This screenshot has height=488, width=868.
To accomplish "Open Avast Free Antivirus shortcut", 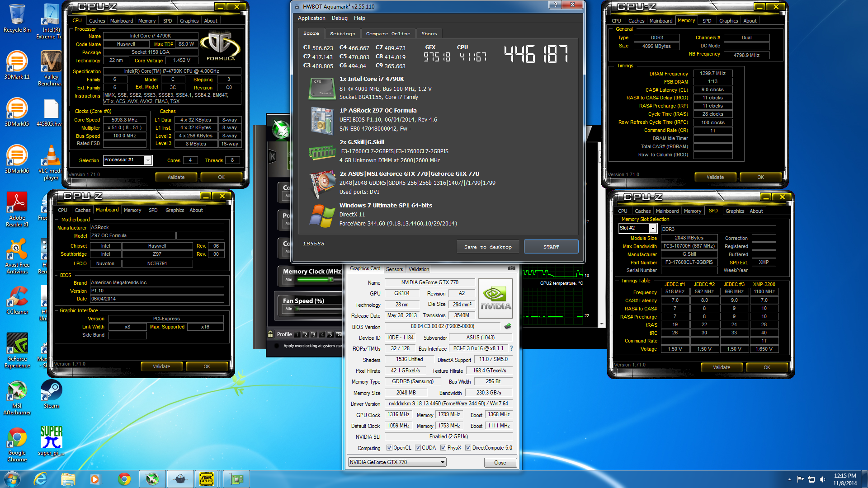I will (x=17, y=256).
